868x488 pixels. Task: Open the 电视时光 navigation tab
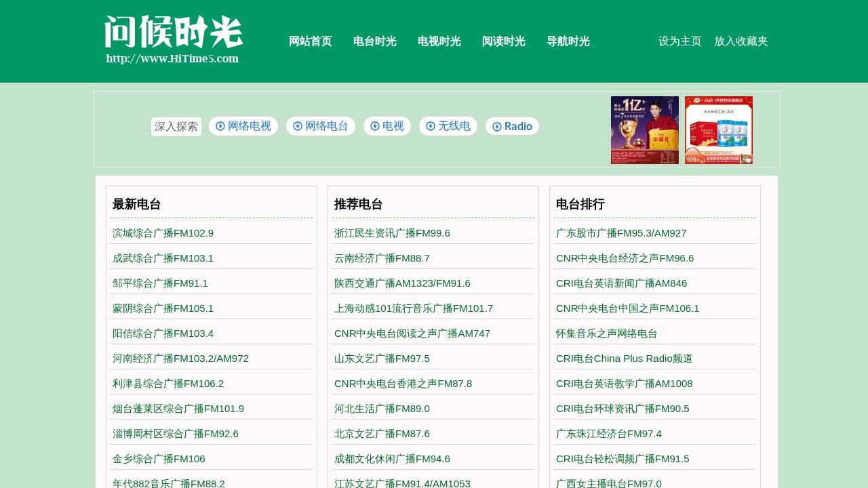coord(439,41)
